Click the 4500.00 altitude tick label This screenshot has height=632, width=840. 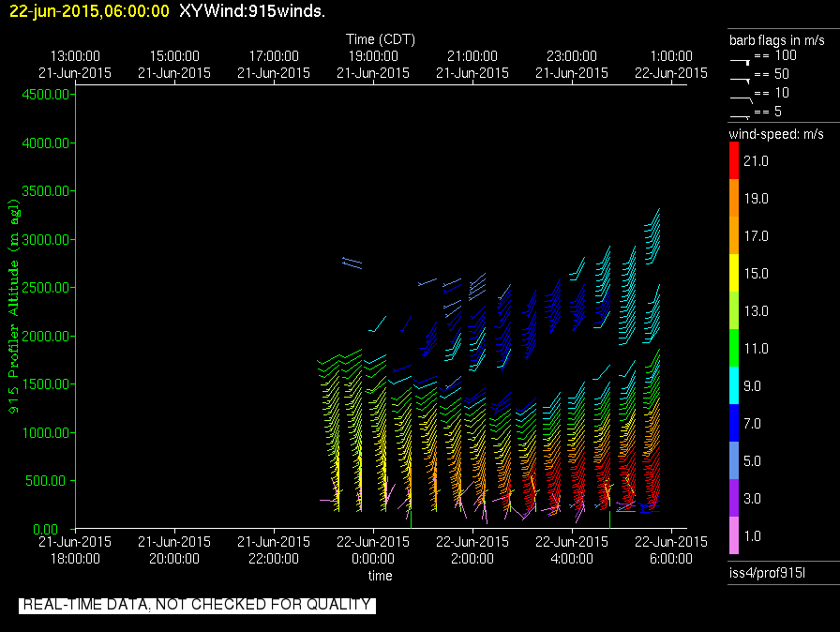47,95
